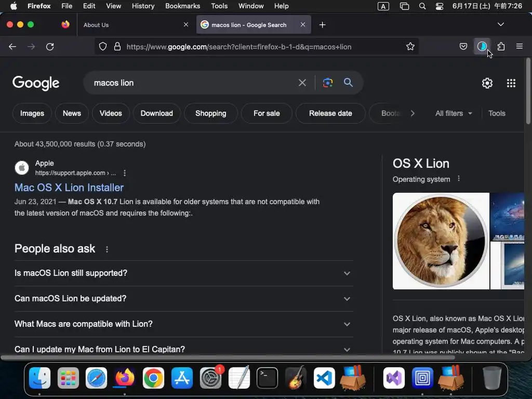Select the Release date filter chip
Viewport: 532px width, 399px height.
(x=330, y=113)
